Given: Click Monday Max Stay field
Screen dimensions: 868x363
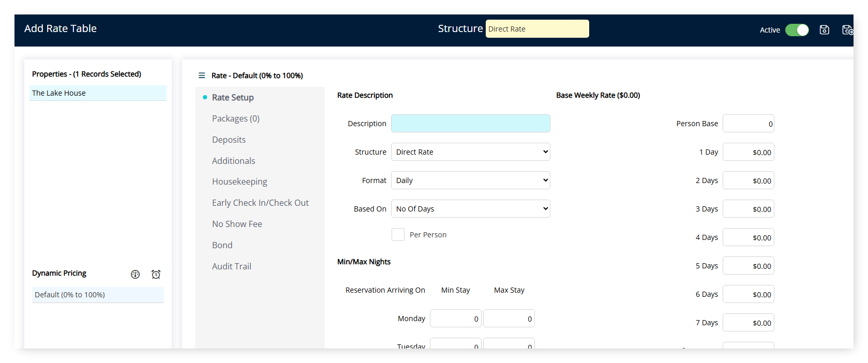Looking at the screenshot, I should click(509, 319).
